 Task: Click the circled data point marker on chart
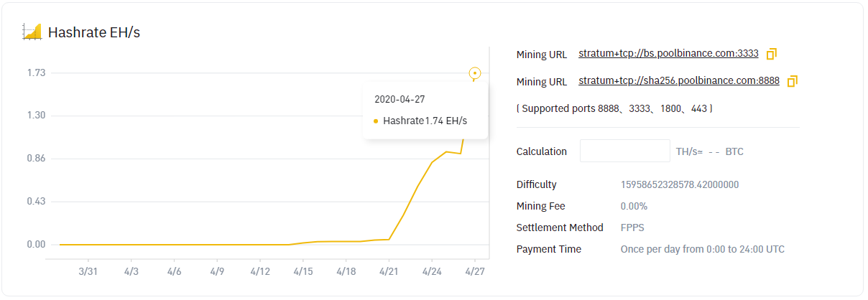tap(474, 73)
